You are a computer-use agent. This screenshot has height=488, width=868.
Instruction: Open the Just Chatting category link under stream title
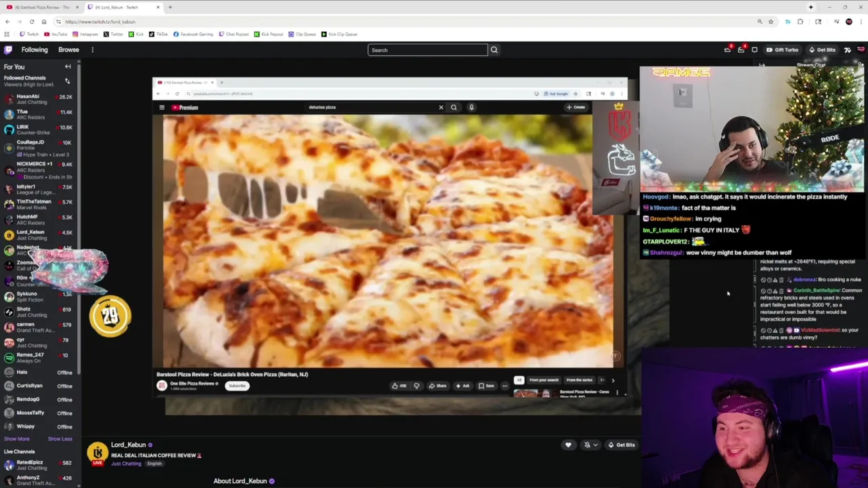point(126,464)
